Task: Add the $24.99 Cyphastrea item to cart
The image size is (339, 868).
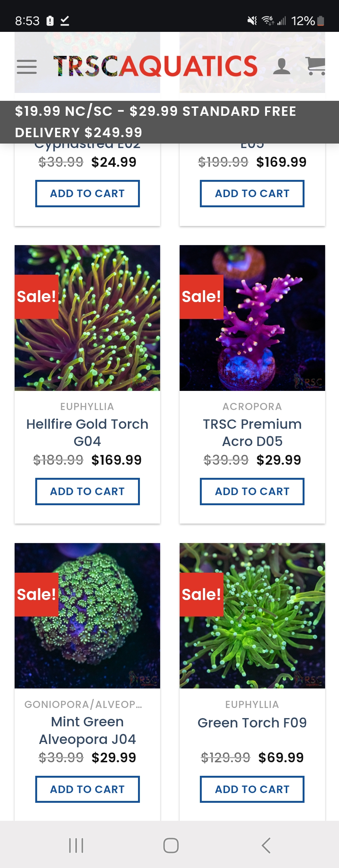Action: (x=87, y=193)
